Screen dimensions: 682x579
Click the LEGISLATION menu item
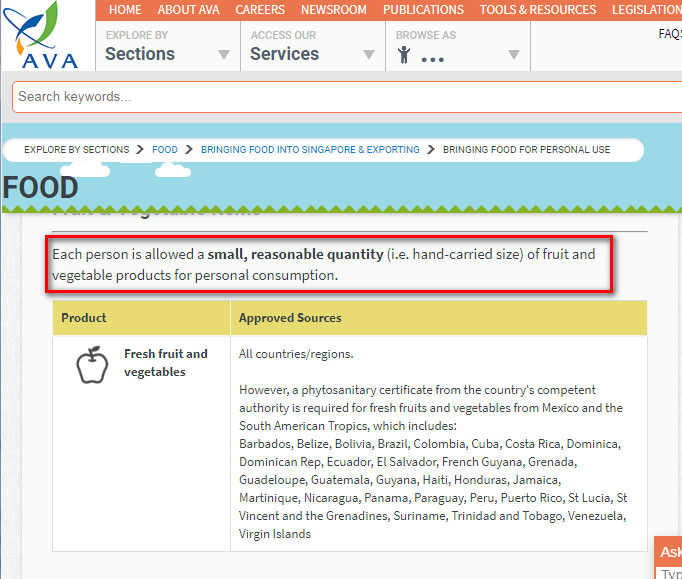[x=646, y=10]
